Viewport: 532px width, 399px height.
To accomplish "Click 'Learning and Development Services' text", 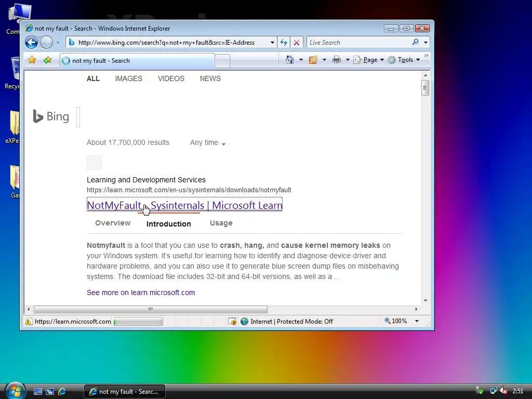I will [146, 180].
